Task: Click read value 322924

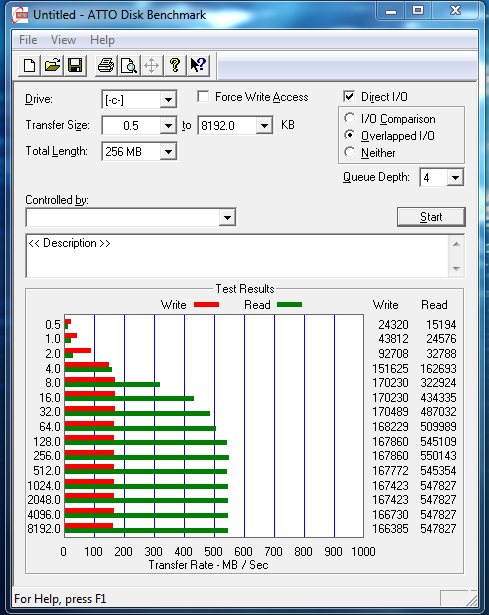Action: 438,383
